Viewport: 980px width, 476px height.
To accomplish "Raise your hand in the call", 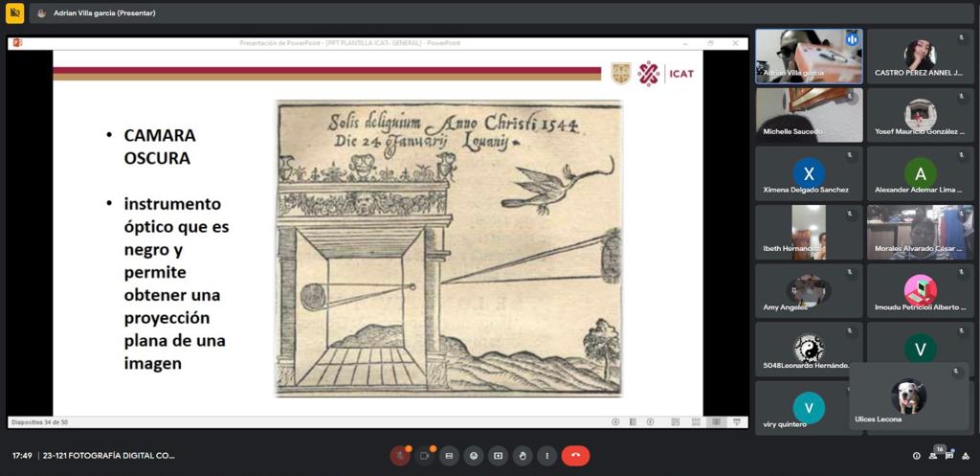I will [x=523, y=456].
